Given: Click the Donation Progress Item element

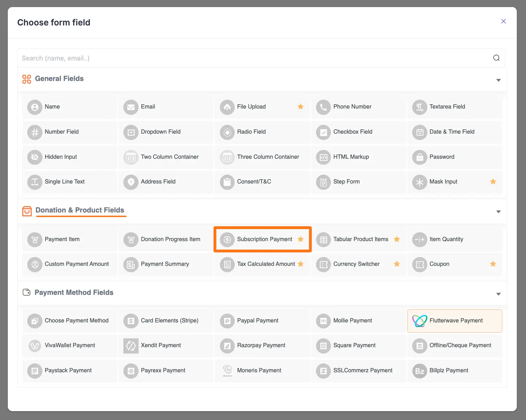Looking at the screenshot, I should pyautogui.click(x=165, y=239).
